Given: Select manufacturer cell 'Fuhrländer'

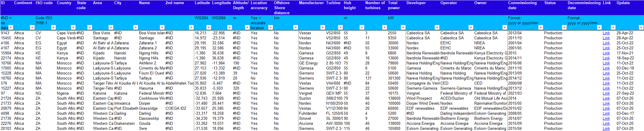Looking at the screenshot, I should tap(312, 113).
